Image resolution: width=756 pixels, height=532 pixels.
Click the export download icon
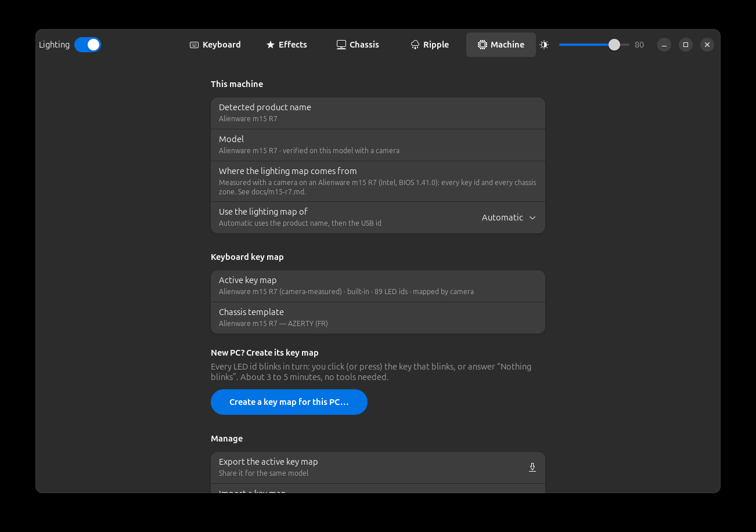coord(532,468)
